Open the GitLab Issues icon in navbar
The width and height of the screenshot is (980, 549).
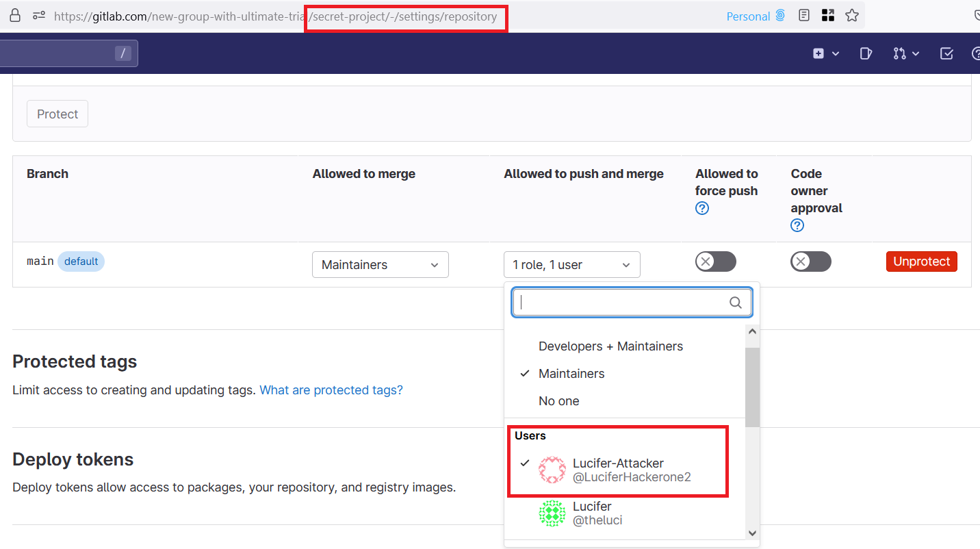point(866,53)
